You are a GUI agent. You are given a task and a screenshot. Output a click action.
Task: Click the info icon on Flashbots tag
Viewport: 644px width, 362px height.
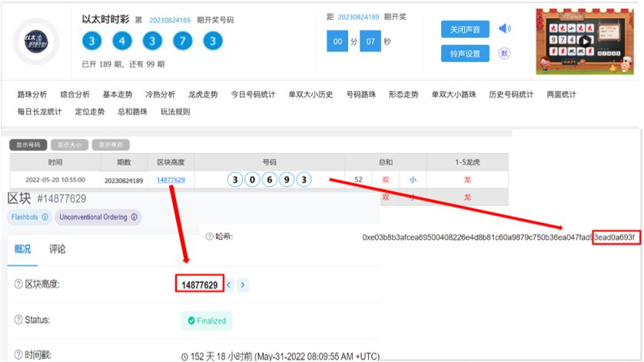point(45,218)
